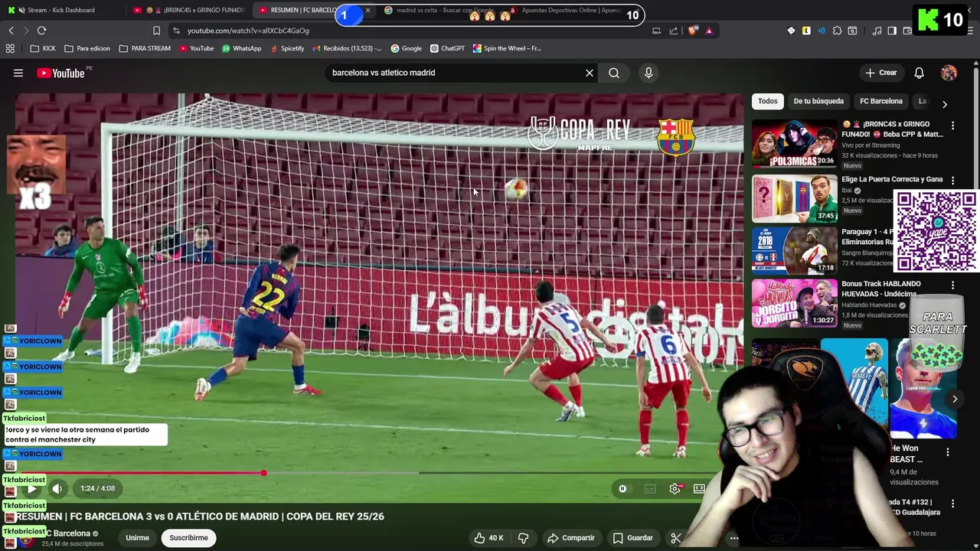Click the search magnifier button

click(x=614, y=73)
